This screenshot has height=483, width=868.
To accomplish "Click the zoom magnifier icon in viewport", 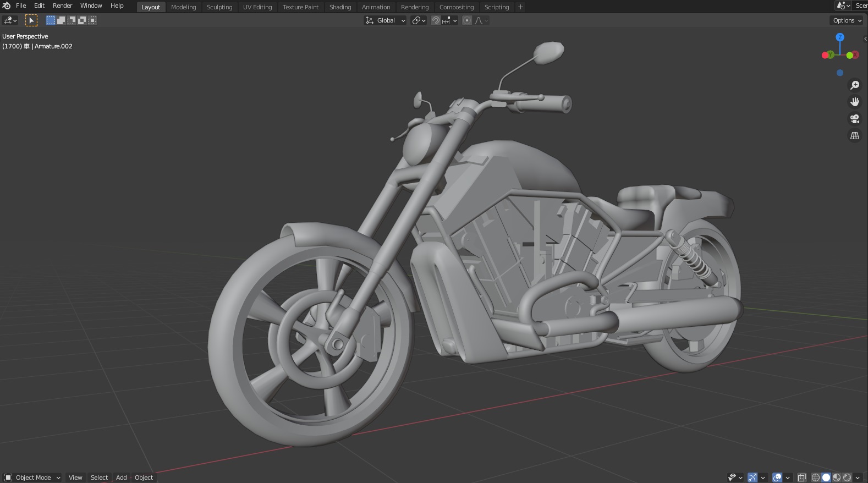I will click(855, 85).
